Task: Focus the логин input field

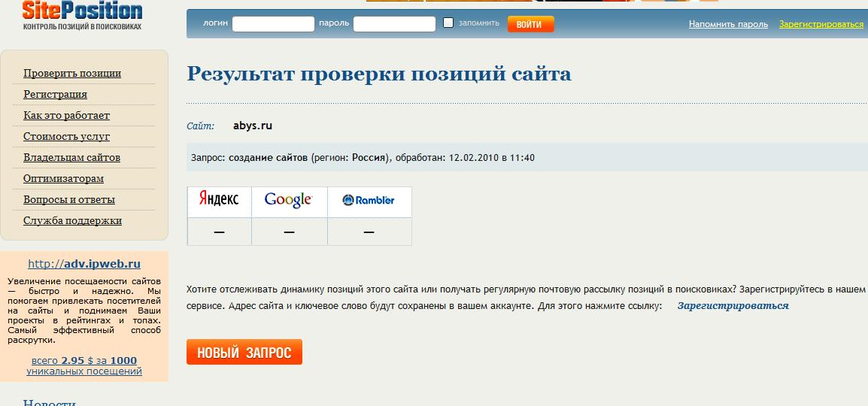Action: 274,24
